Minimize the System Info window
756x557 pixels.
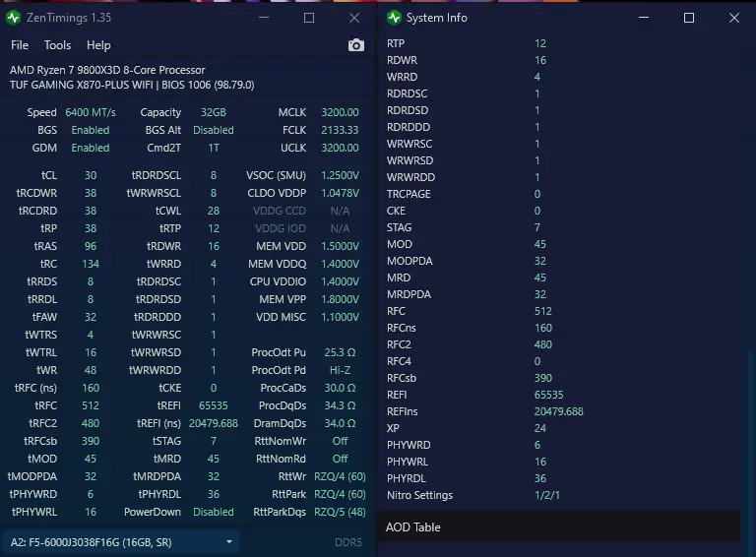(644, 18)
